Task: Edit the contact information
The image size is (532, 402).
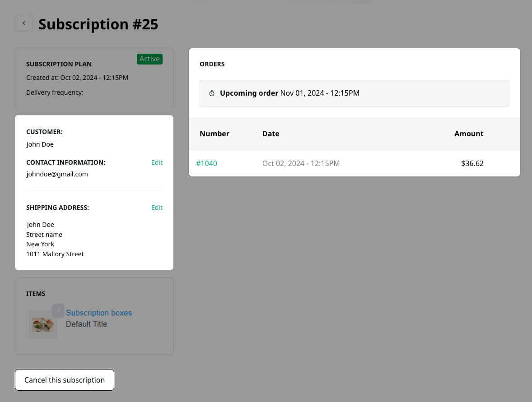Action: click(157, 162)
